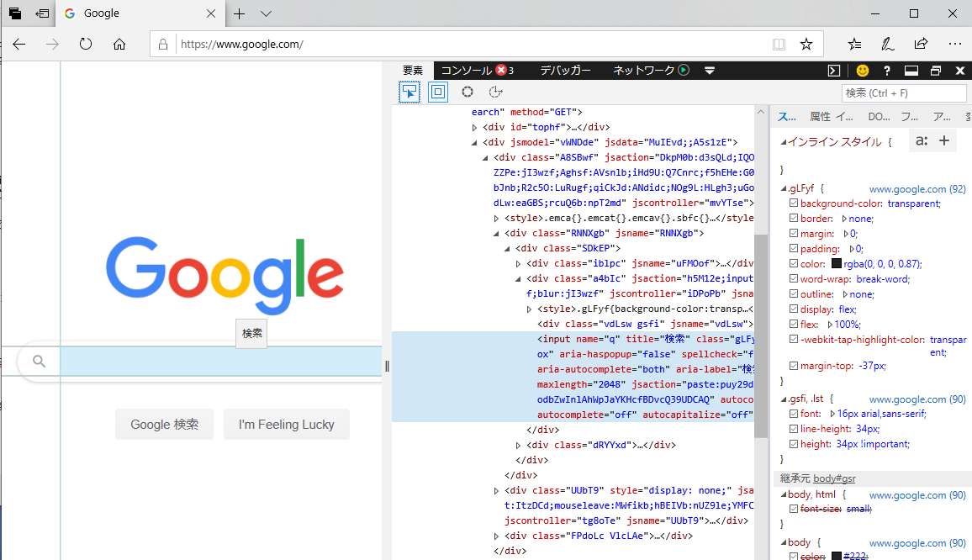
Task: Go to the home page icon
Action: pos(119,44)
